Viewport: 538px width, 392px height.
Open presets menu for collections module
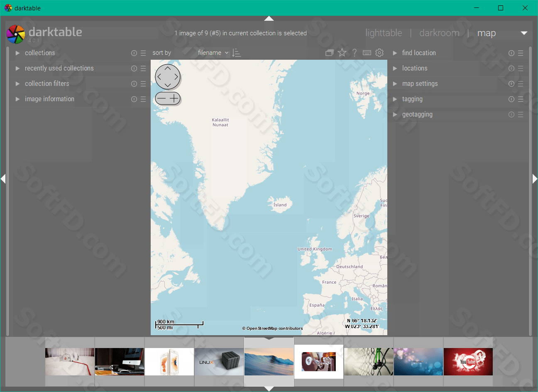(x=143, y=53)
